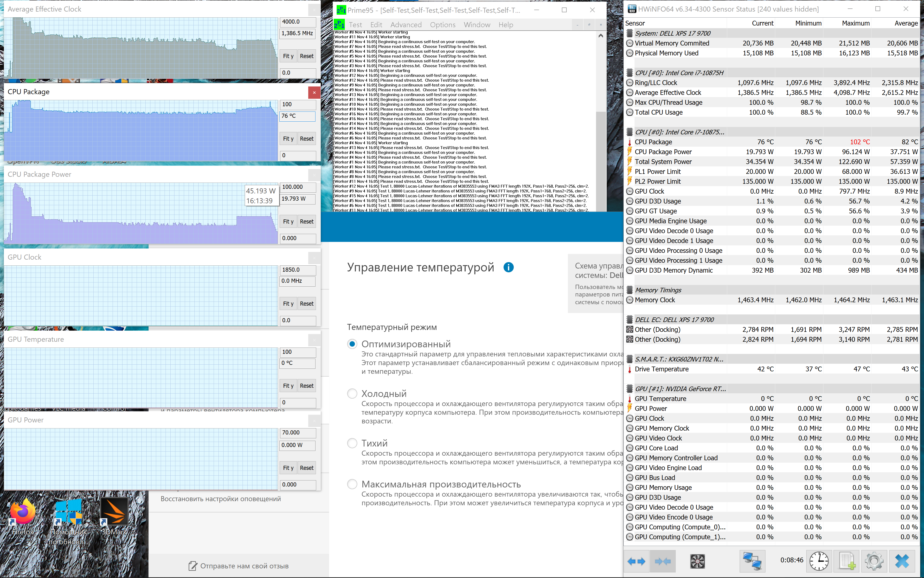This screenshot has width=924, height=578.
Task: Click chip icon of DELL EC sensor group
Action: [x=630, y=320]
